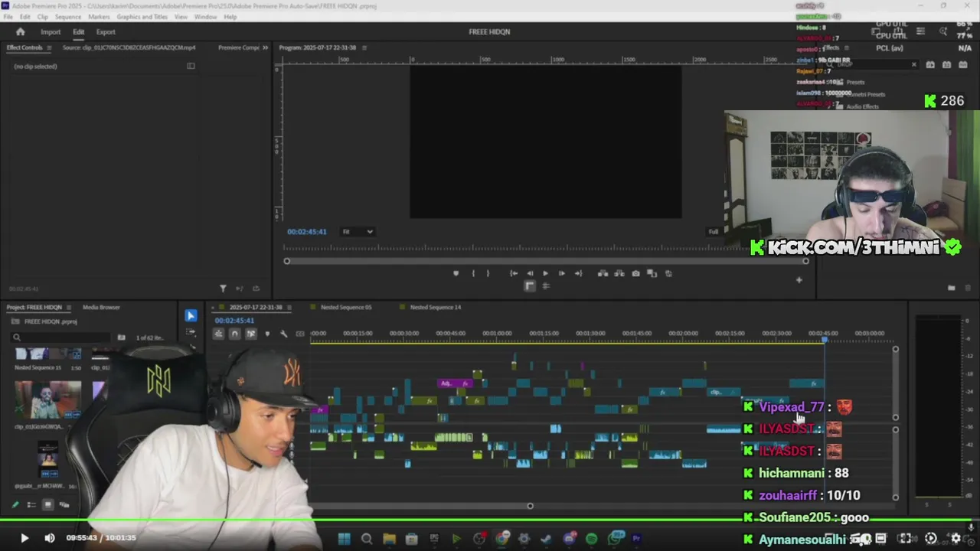
Task: Open the Window menu
Action: [205, 17]
